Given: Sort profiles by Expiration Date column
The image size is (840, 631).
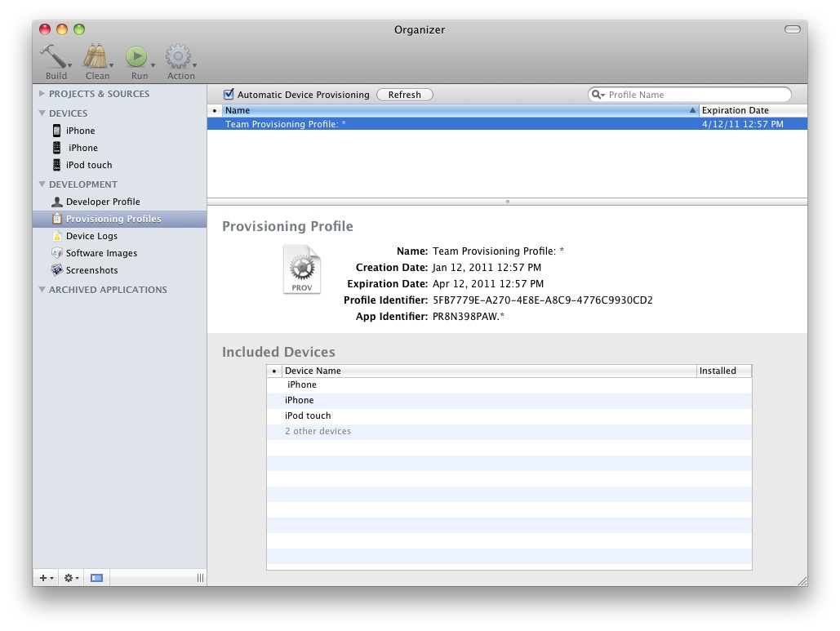Looking at the screenshot, I should coord(753,110).
